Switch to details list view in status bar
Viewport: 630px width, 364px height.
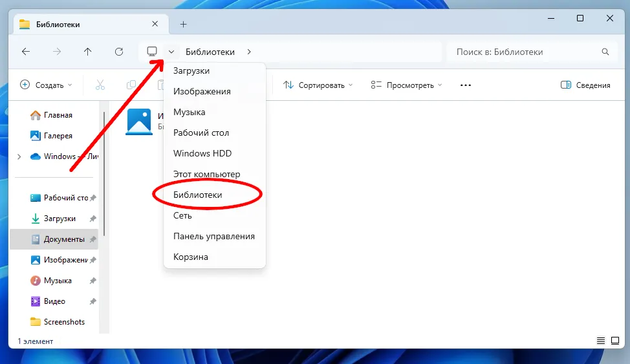601,341
